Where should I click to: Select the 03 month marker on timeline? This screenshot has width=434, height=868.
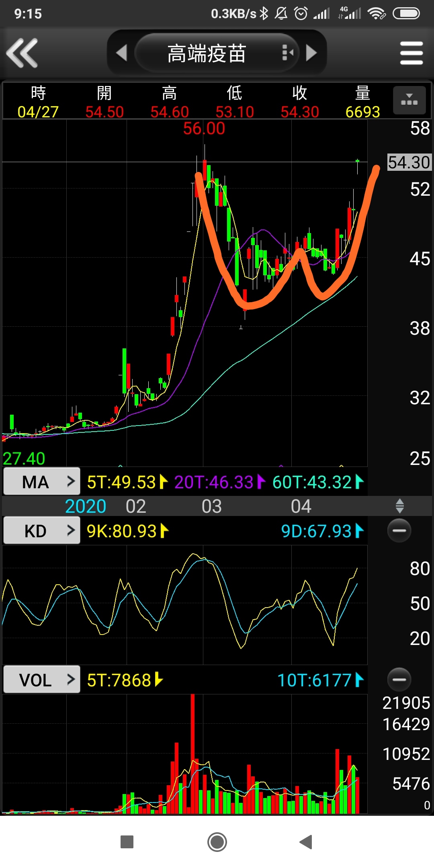point(211,506)
